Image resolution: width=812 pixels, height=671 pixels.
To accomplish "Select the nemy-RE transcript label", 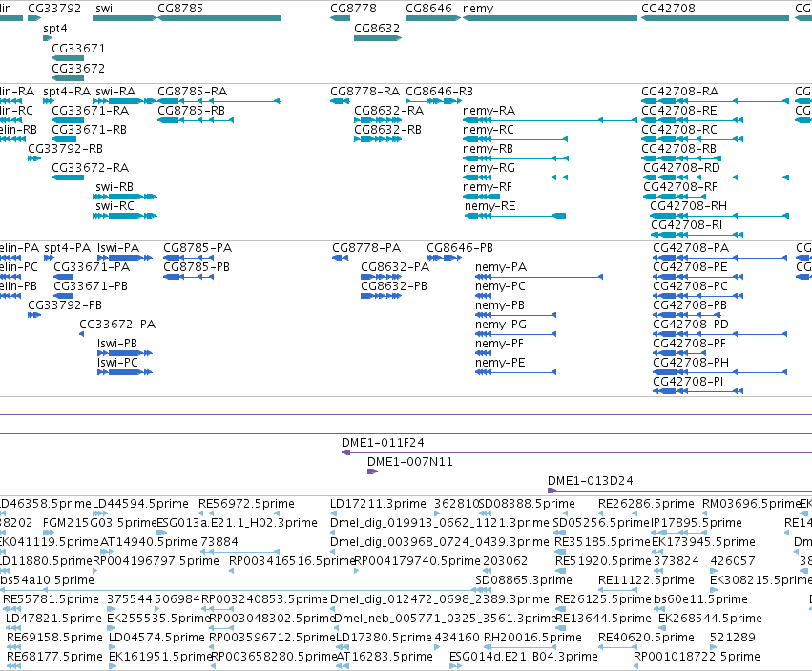I will click(x=489, y=206).
